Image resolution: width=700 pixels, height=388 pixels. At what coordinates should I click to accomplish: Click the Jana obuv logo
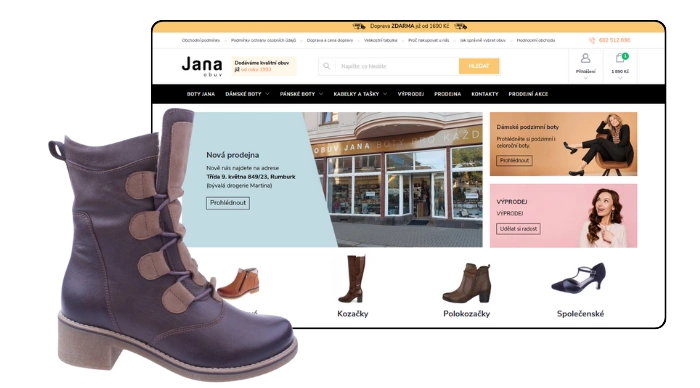202,67
